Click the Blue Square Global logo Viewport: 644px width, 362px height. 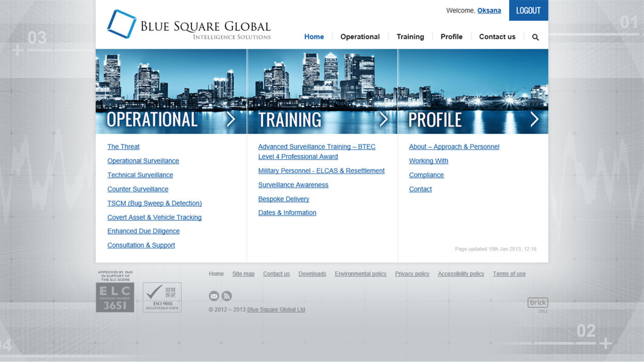pos(189,24)
